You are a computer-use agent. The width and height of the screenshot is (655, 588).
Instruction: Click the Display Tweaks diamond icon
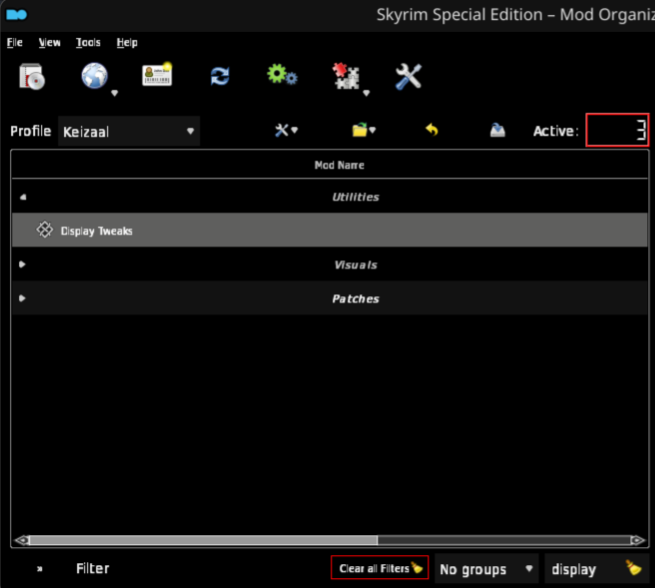[44, 230]
